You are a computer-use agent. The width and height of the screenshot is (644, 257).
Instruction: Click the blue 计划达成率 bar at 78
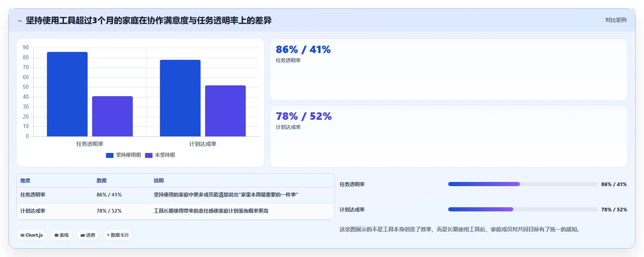(x=180, y=98)
